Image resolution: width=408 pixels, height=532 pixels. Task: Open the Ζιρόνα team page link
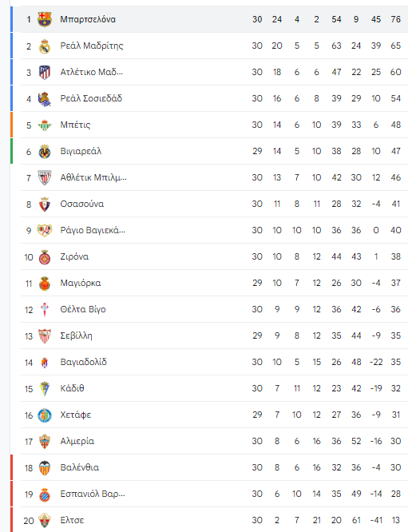click(74, 256)
